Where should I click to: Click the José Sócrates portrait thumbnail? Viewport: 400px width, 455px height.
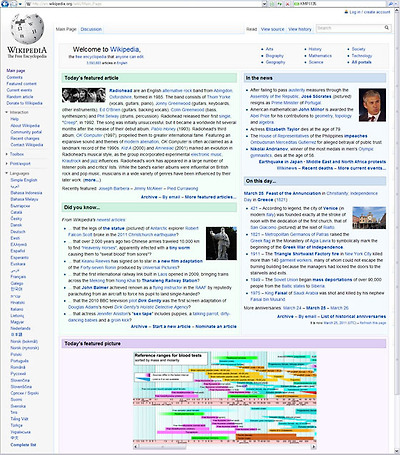coord(372,105)
